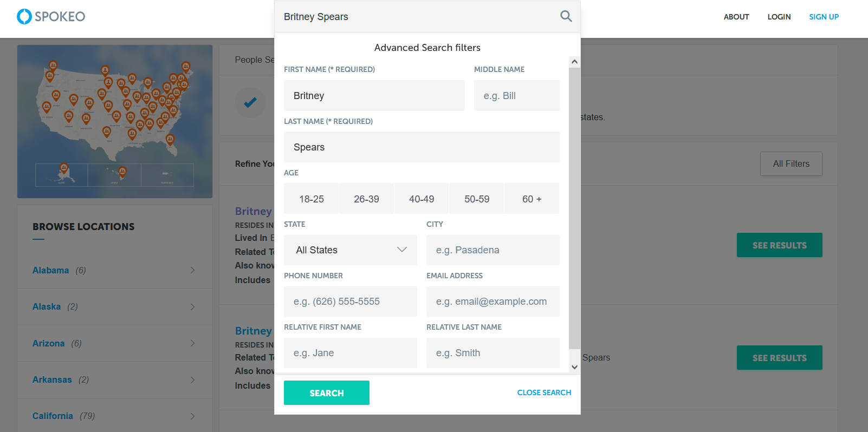Viewport: 868px width, 432px height.
Task: Expand the Alabama location entry
Action: pos(192,270)
